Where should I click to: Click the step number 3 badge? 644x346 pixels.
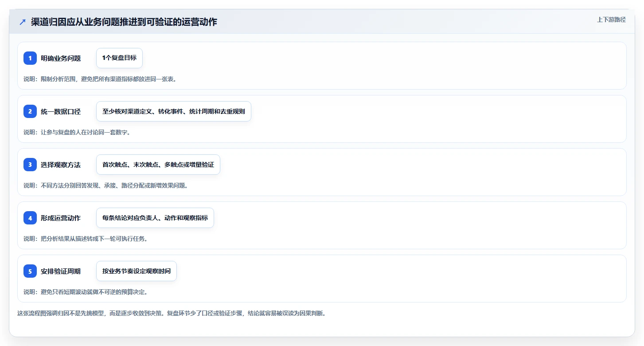pyautogui.click(x=30, y=165)
